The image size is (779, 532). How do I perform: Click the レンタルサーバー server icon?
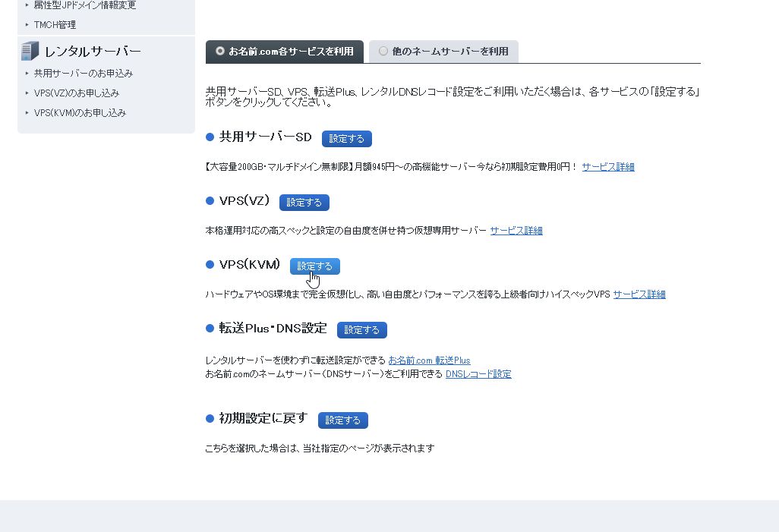point(30,51)
